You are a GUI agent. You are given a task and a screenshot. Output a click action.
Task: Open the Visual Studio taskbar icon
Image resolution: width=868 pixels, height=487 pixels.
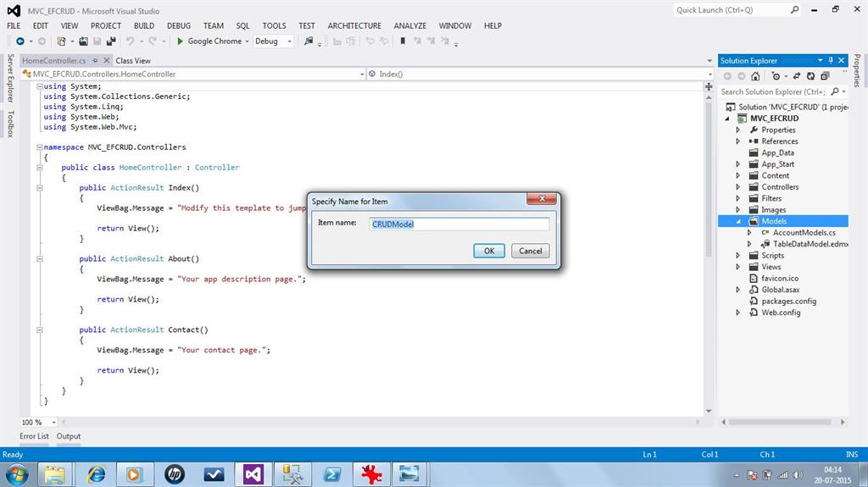(x=253, y=474)
